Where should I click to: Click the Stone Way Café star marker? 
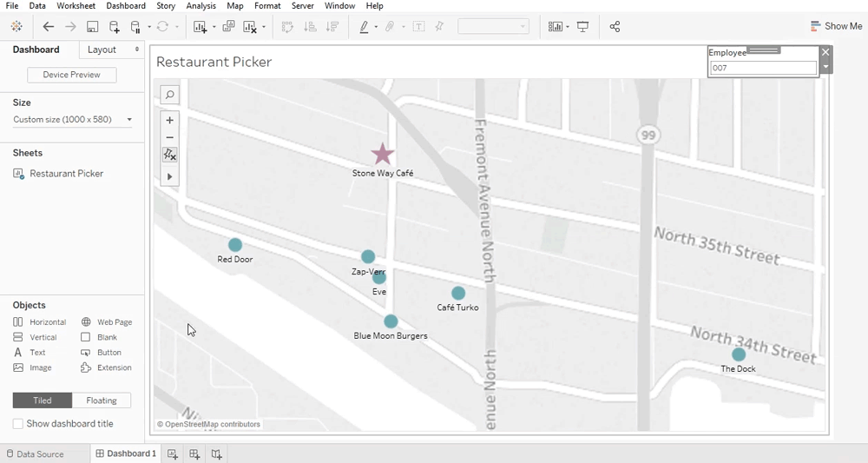[x=383, y=155]
